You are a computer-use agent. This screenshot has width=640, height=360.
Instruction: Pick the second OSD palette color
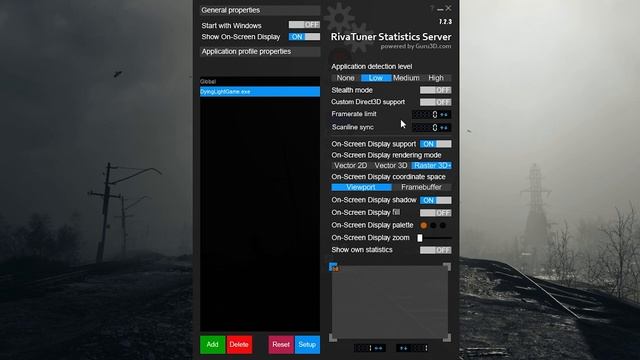click(x=433, y=225)
